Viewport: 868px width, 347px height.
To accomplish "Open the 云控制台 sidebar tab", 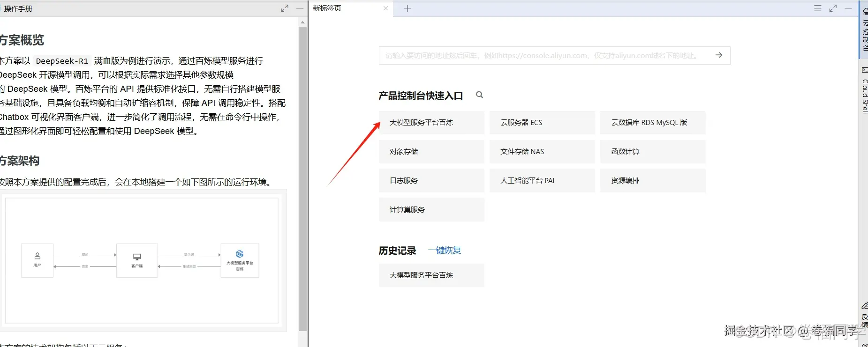I will [x=864, y=30].
